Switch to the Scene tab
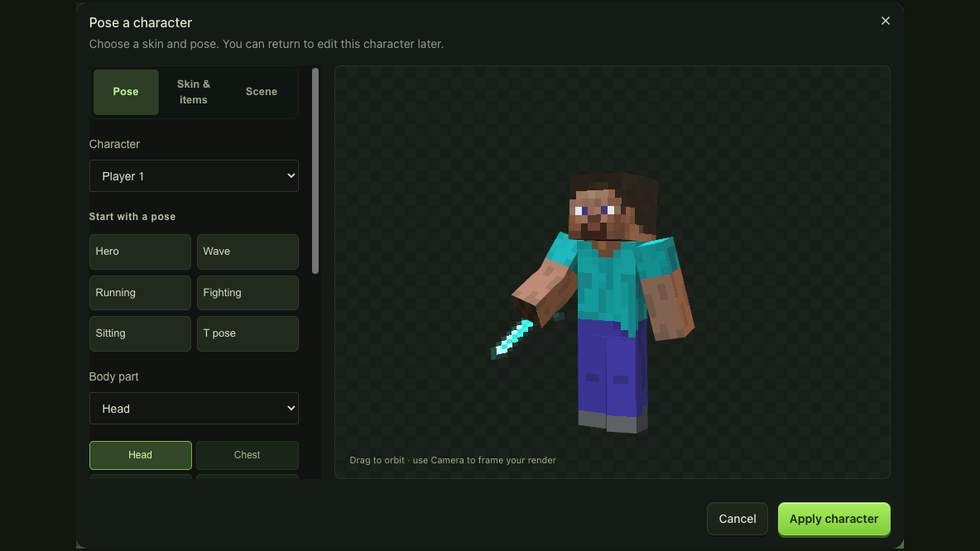980x551 pixels. (262, 92)
